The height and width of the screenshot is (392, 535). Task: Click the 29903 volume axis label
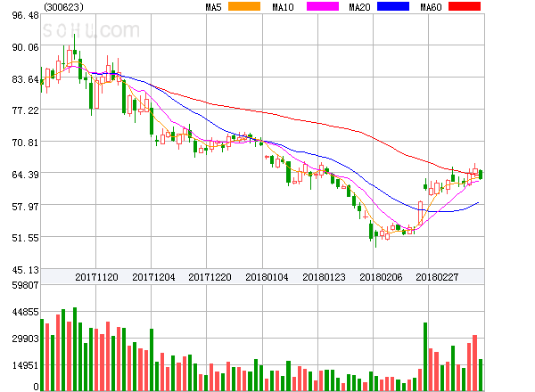click(x=26, y=339)
